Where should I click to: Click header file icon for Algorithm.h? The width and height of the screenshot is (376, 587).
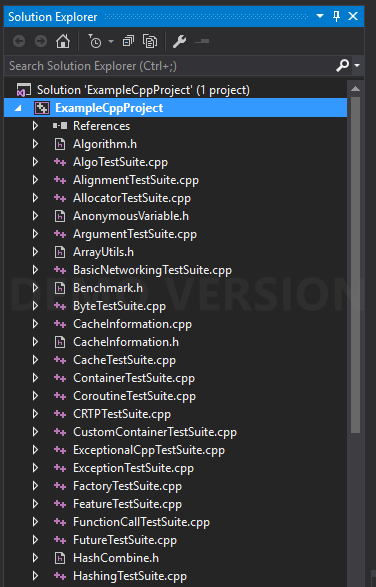(60, 144)
